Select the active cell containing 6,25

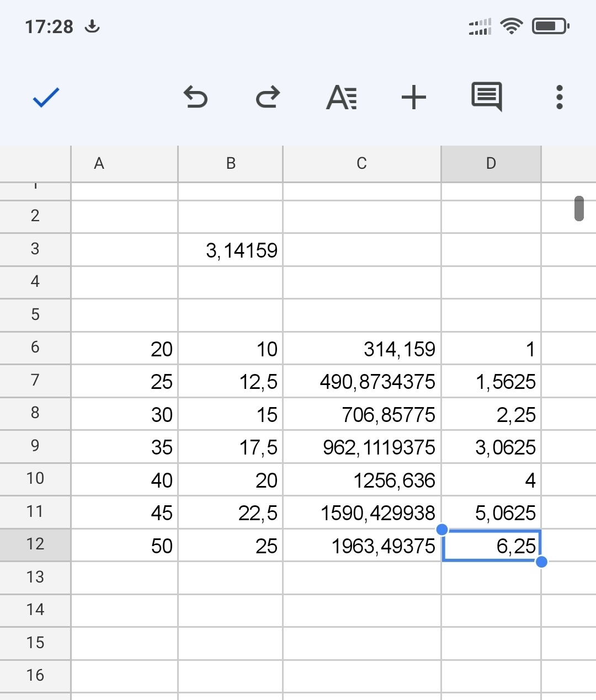[x=491, y=546]
